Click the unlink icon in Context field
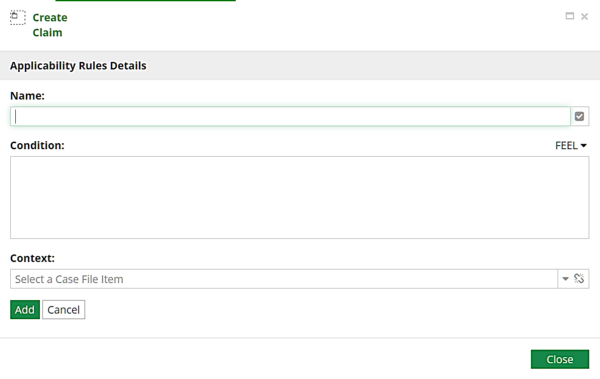 [x=579, y=278]
